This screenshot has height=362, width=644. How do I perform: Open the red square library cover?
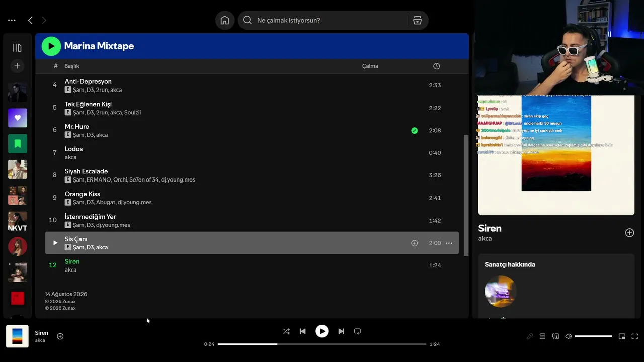pyautogui.click(x=18, y=298)
